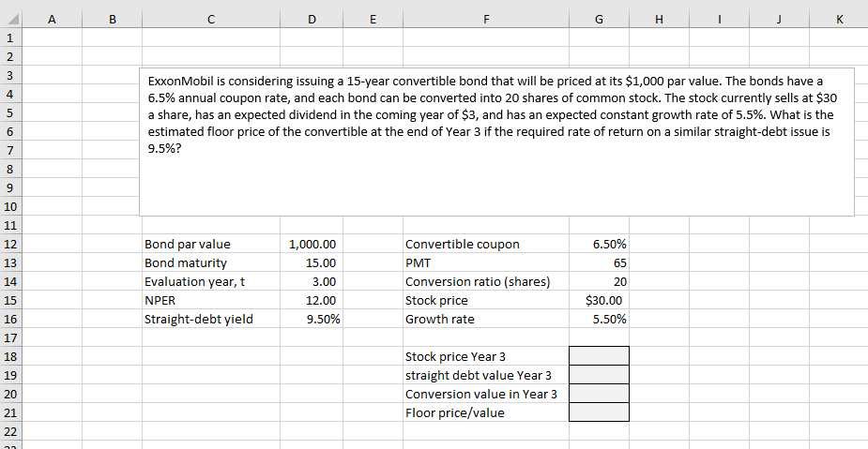This screenshot has width=868, height=449.
Task: Select the cell with 12.00
Action: (312, 300)
